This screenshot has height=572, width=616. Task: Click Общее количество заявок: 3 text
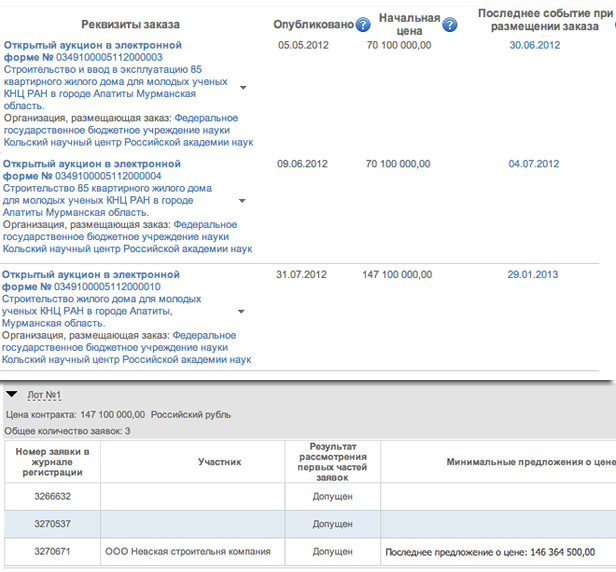pos(68,431)
